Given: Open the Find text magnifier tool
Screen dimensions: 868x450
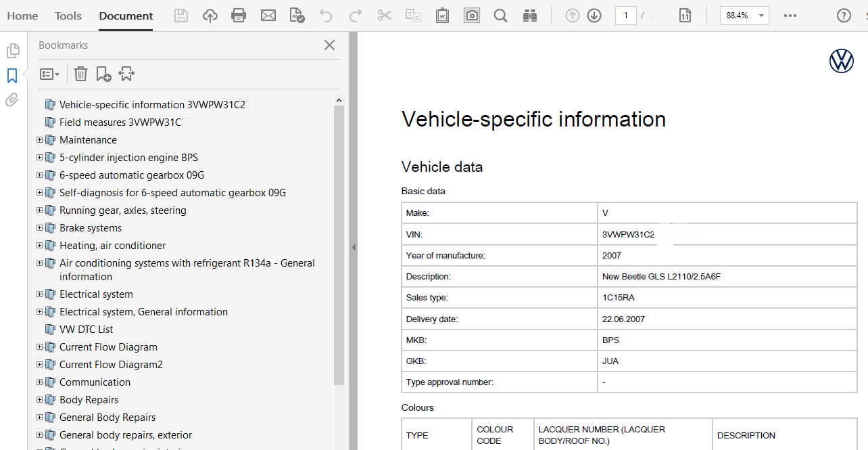Looking at the screenshot, I should coord(500,16).
